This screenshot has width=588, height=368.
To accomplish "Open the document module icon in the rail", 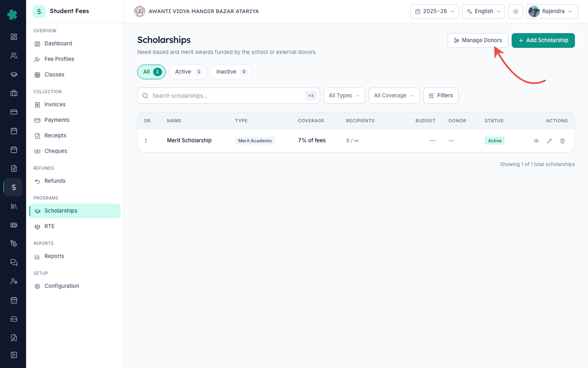I will (x=14, y=168).
